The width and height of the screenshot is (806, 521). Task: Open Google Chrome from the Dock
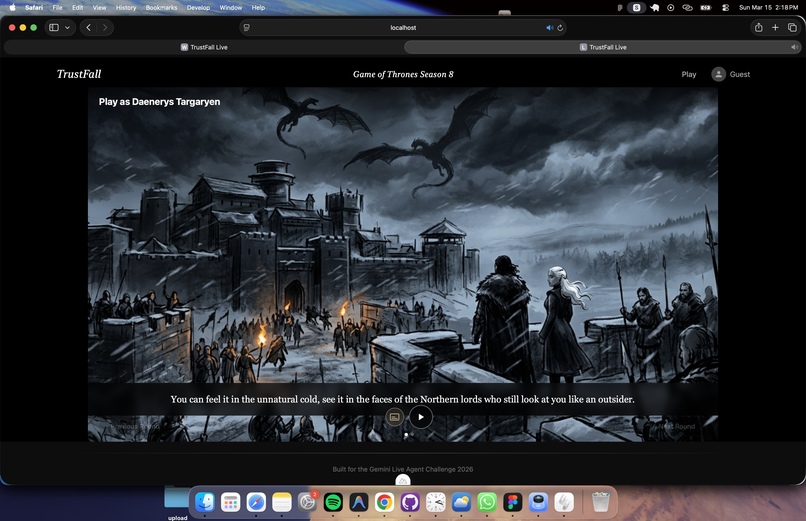click(x=384, y=502)
